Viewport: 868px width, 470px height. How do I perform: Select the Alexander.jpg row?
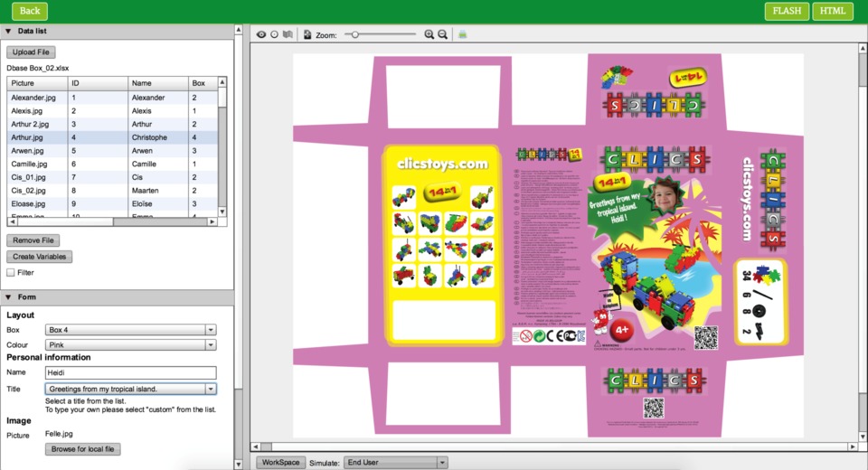click(112, 98)
